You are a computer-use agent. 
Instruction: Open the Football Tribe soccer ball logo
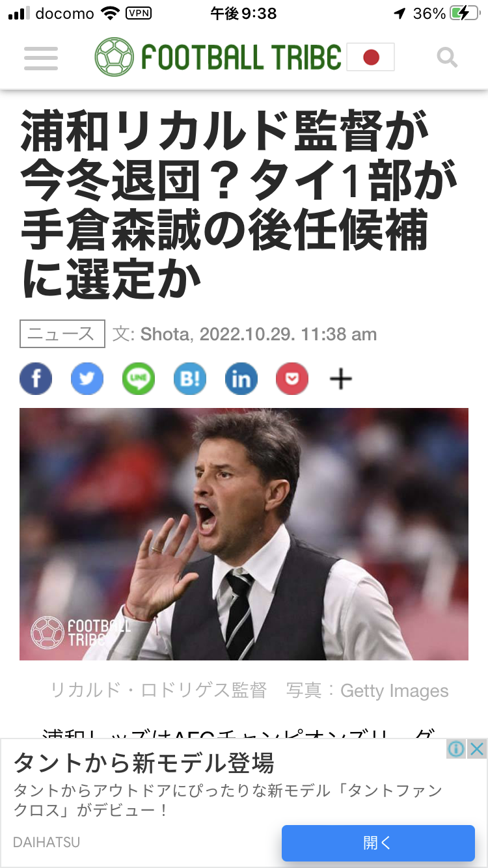click(114, 57)
